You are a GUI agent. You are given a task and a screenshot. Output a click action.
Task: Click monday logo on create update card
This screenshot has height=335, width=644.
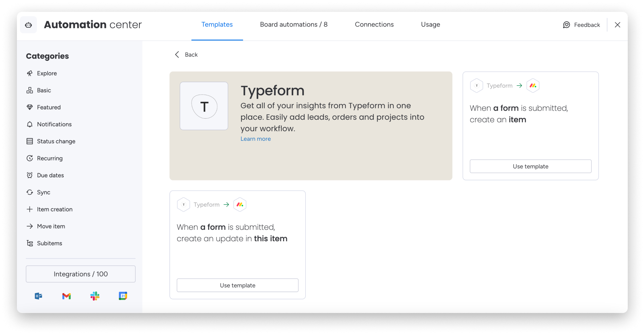(x=240, y=205)
